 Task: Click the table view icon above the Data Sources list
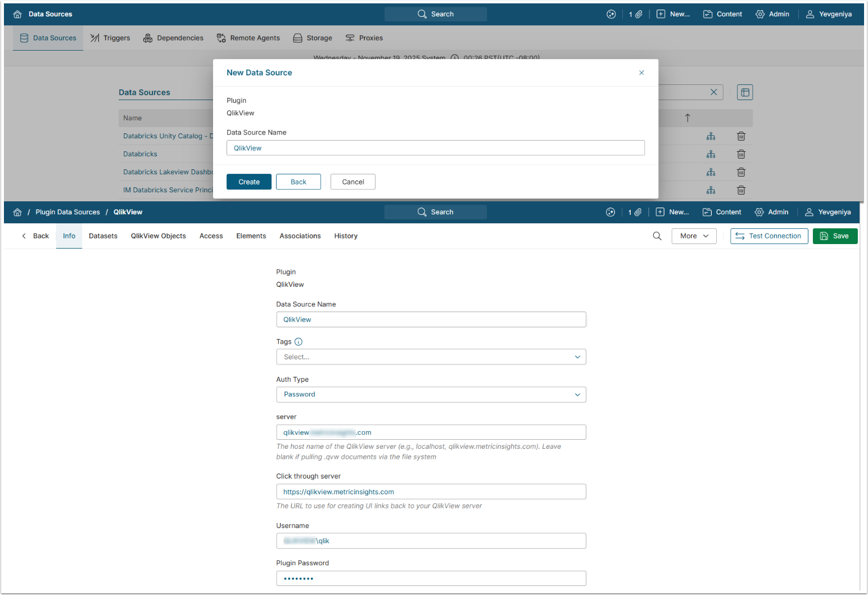(x=745, y=92)
